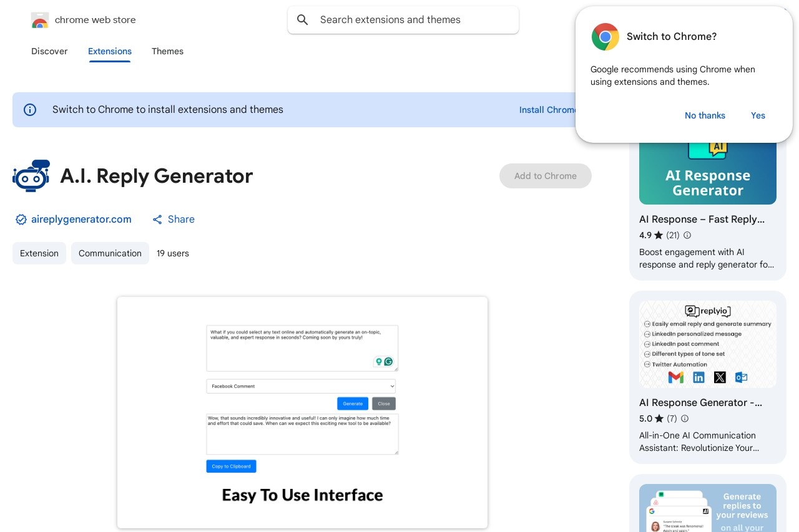
Task: Click the Easy To Use Interface screenshot
Action: pyautogui.click(x=302, y=412)
